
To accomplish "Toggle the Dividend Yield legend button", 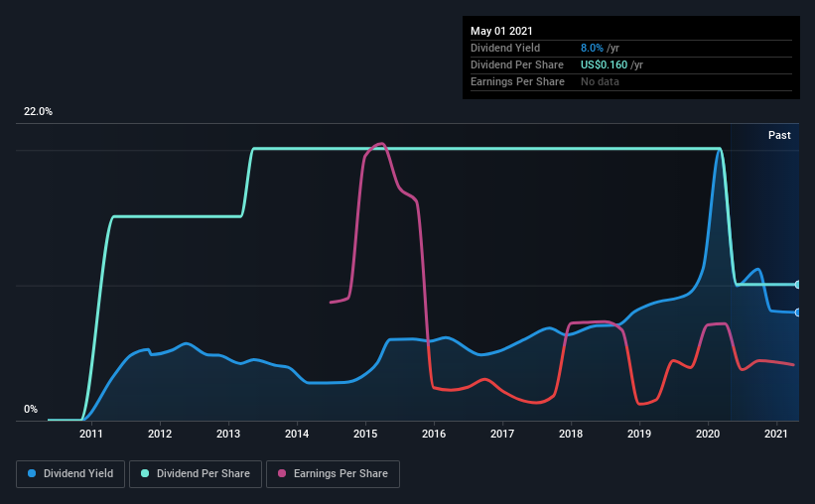I will coord(70,474).
